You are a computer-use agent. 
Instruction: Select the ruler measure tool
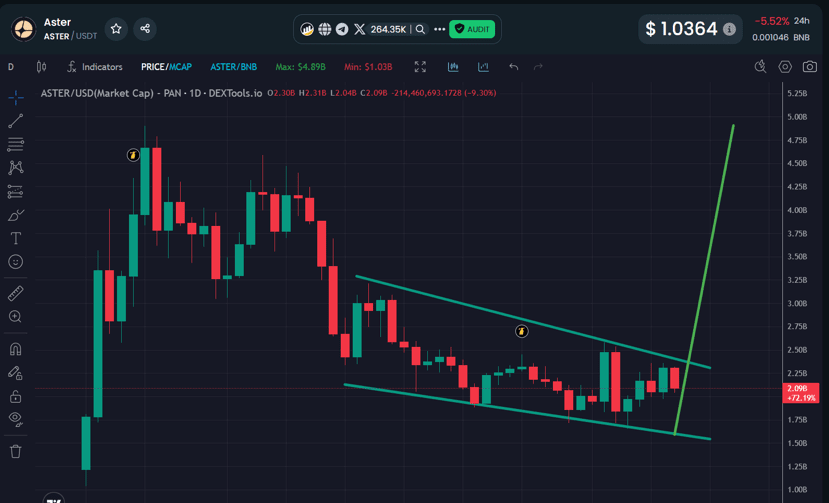point(16,293)
